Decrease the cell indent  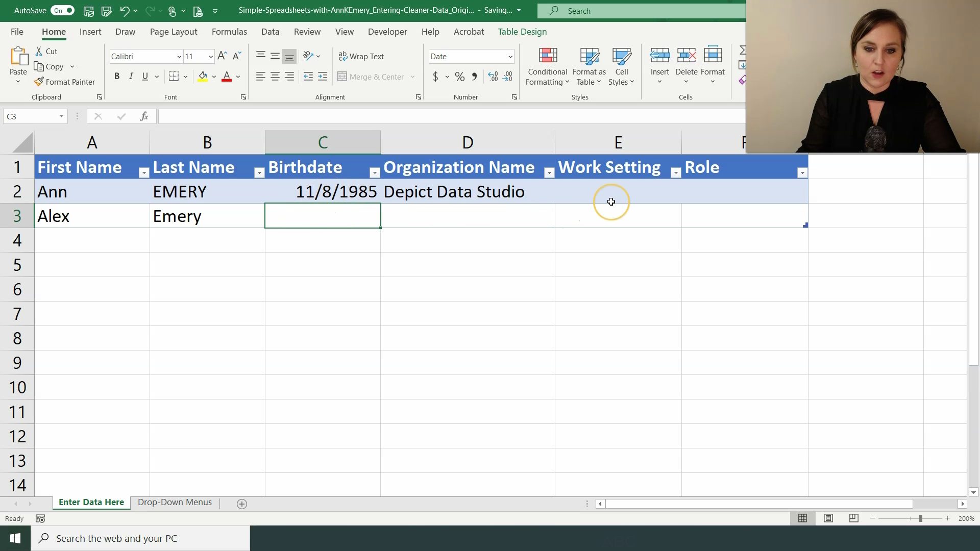tap(308, 77)
